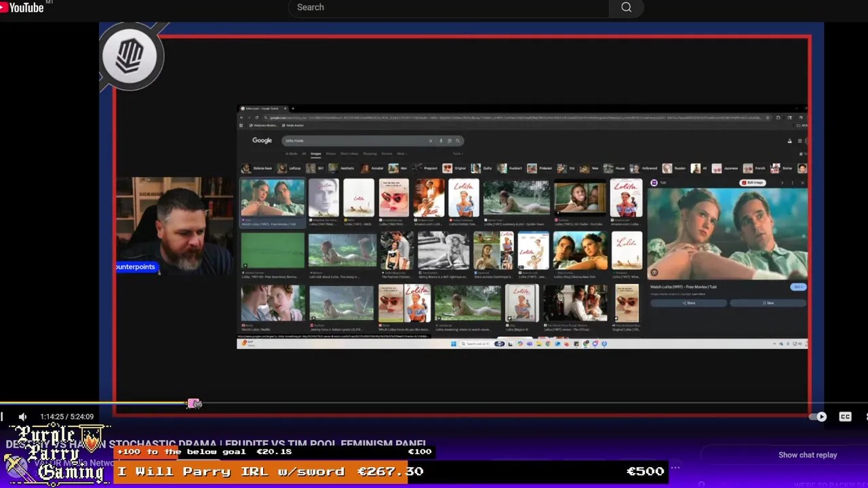Viewport: 868px width, 488px height.
Task: Mute the video with speaker icon
Action: 22,417
